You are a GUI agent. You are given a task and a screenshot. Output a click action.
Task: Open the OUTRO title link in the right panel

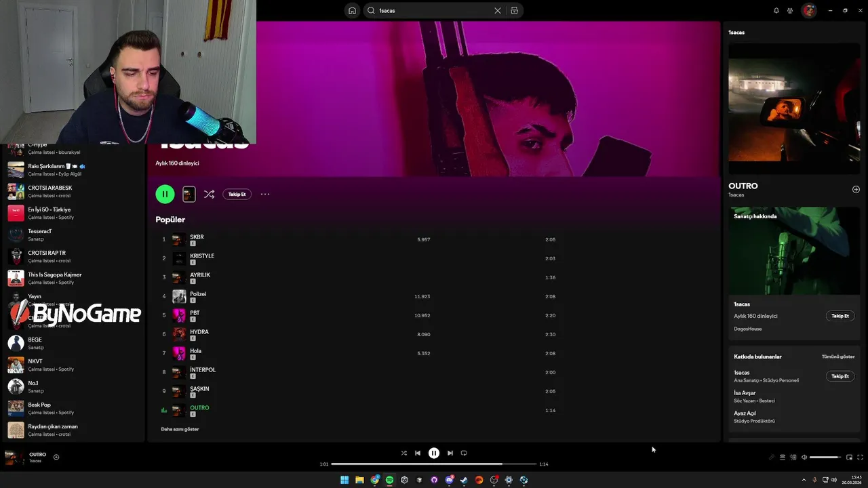[743, 186]
